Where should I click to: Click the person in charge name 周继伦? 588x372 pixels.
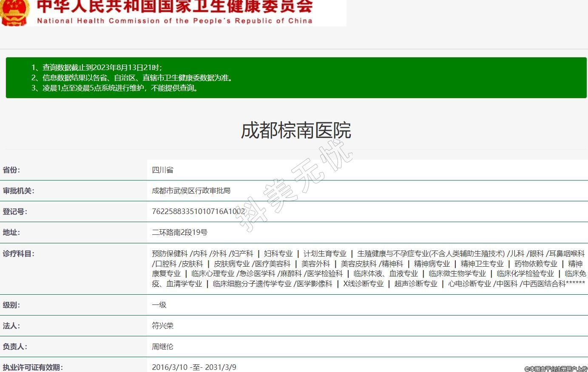(x=163, y=347)
